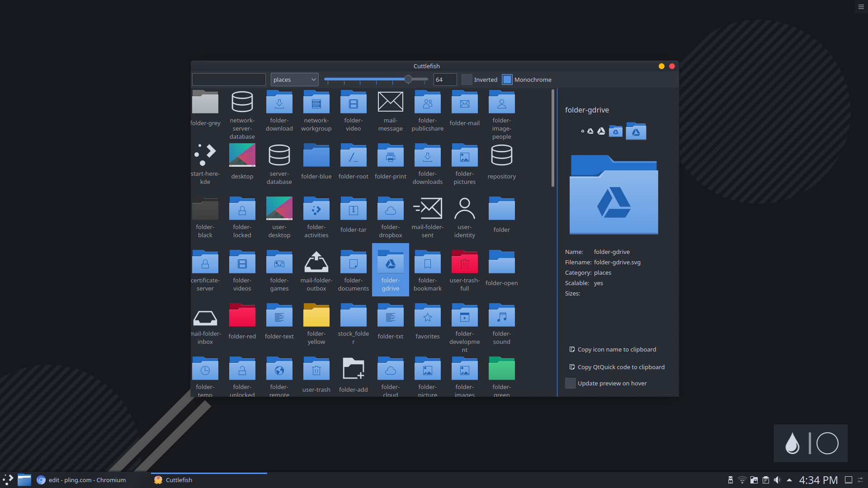Select the network-server-database icon
The width and height of the screenshot is (868, 488).
[x=242, y=102]
